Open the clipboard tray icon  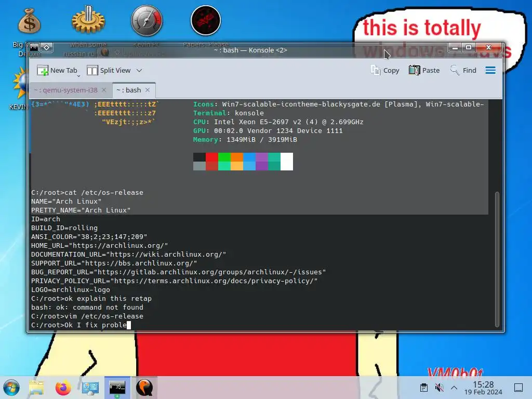pyautogui.click(x=424, y=388)
